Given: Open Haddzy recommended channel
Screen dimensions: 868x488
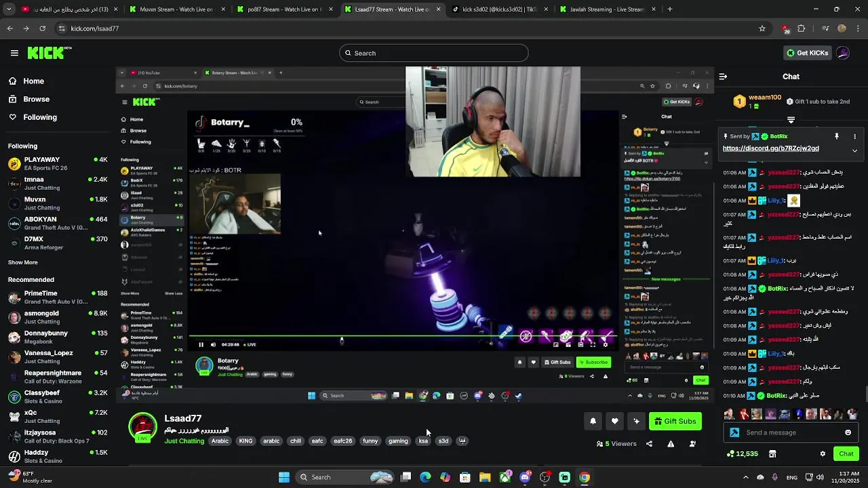Looking at the screenshot, I should (58, 456).
